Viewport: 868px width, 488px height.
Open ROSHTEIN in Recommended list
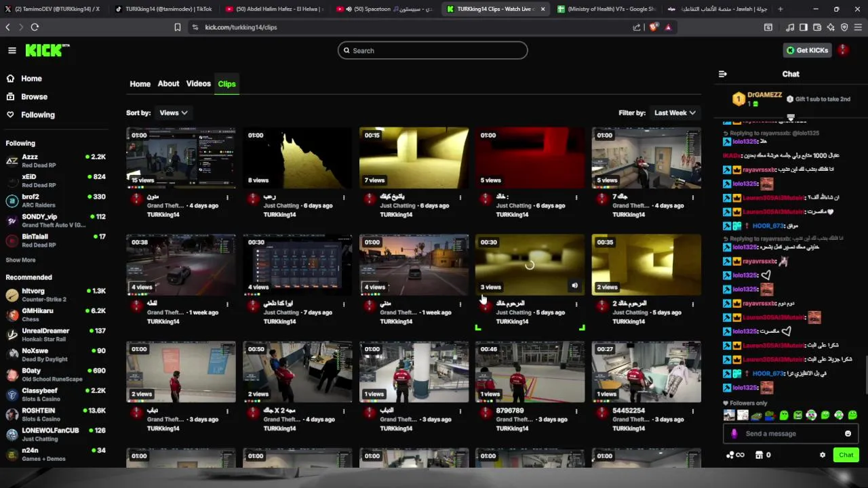(56, 415)
